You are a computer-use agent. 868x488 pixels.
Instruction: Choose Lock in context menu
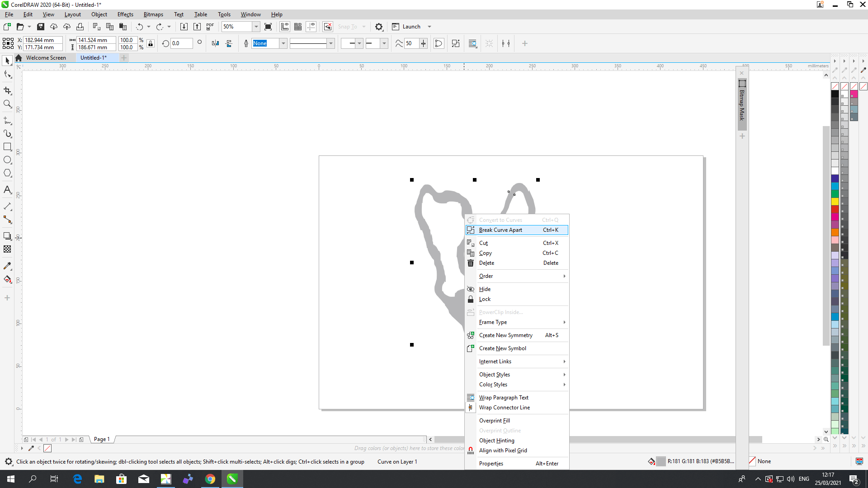click(517, 299)
